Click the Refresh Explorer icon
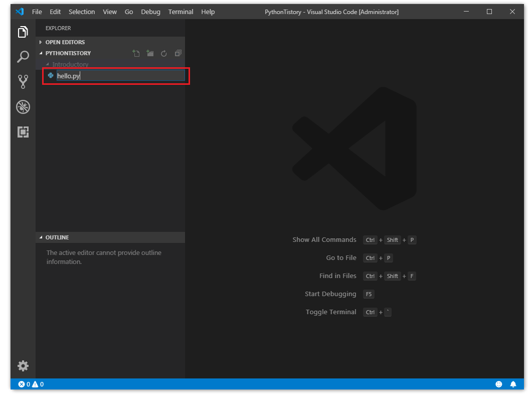This screenshot has height=395, width=532. (x=164, y=53)
